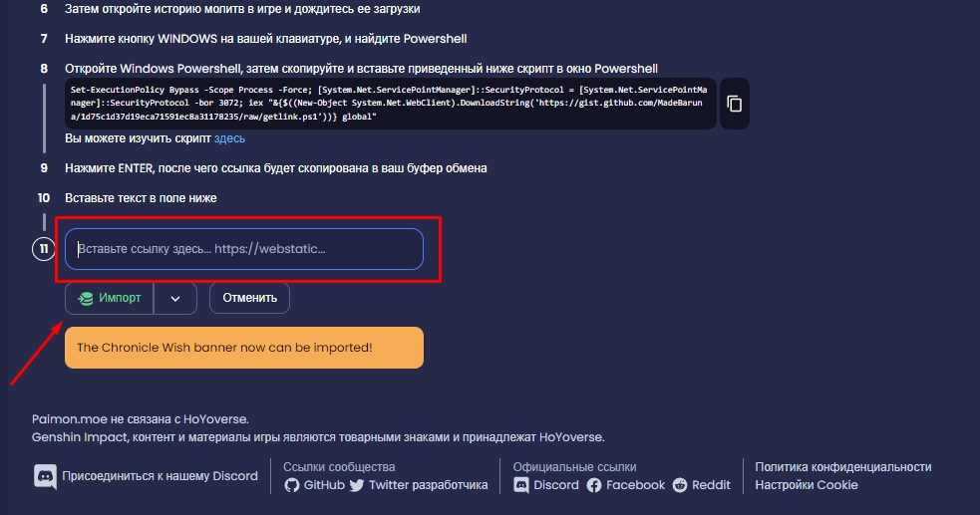Open the official Reddit link

point(702,485)
